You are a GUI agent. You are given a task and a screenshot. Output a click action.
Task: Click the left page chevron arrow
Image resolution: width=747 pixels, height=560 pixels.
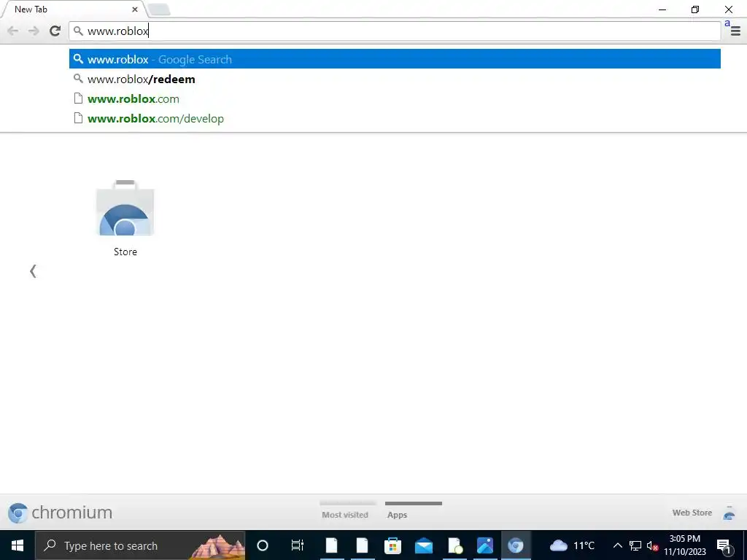tap(33, 271)
